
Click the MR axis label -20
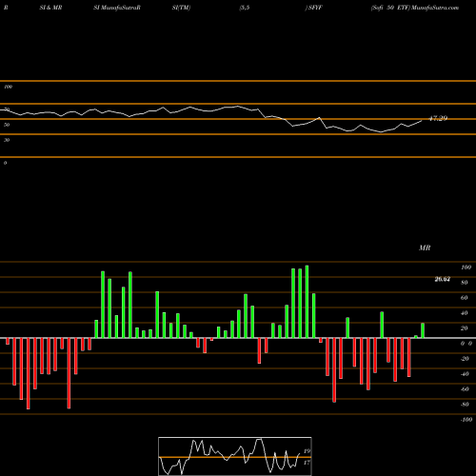(465, 359)
